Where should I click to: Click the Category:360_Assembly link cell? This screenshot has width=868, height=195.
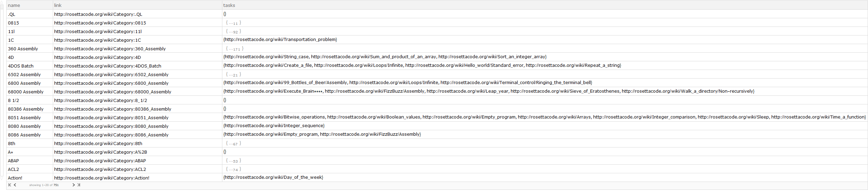(x=137, y=49)
